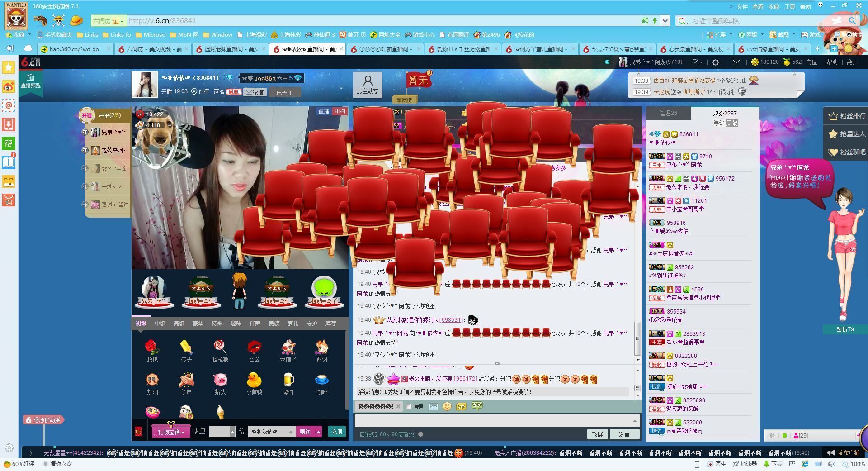This screenshot has width=868, height=471.
Task: Select the rose (玫瑰) gift
Action: pyautogui.click(x=152, y=351)
